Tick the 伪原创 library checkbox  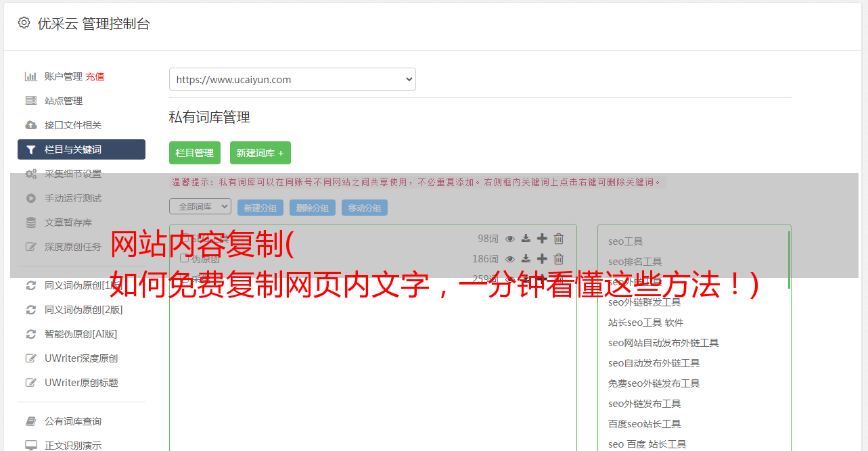click(x=184, y=258)
